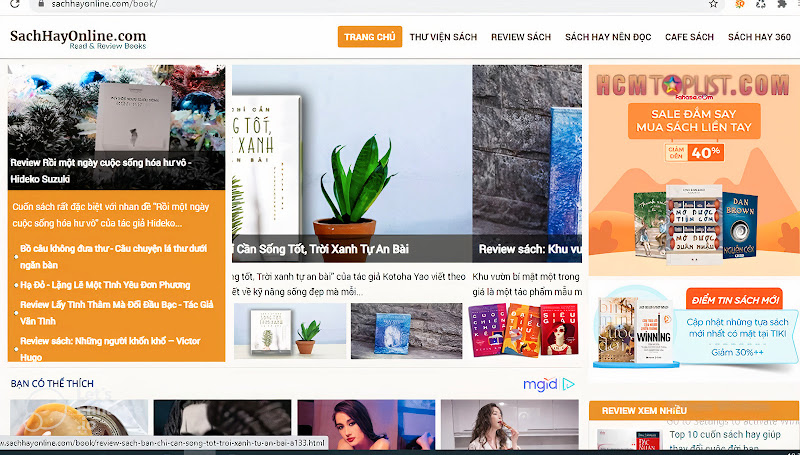Select the snake plant book thumbnail in carousel
The width and height of the screenshot is (800, 455).
(290, 331)
